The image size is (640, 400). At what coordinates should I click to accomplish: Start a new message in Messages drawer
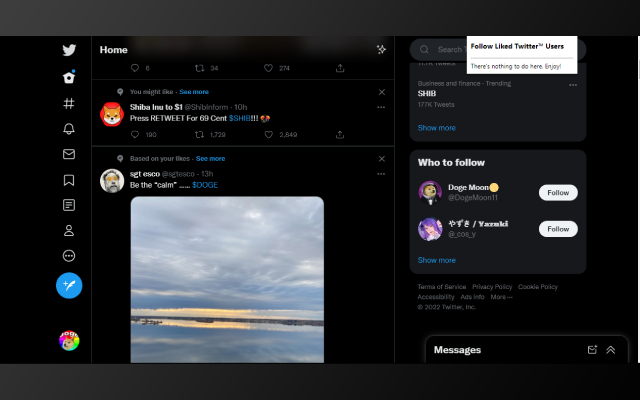[x=592, y=350]
